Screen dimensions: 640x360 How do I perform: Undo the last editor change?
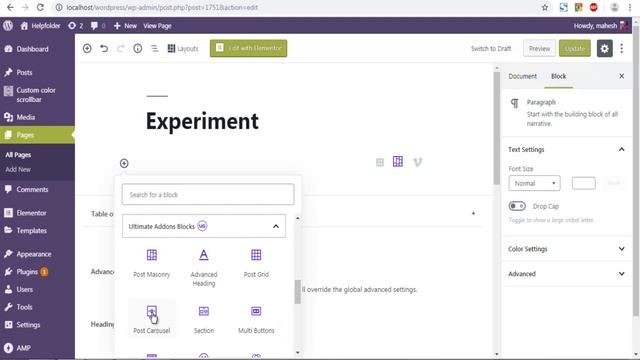tap(104, 48)
